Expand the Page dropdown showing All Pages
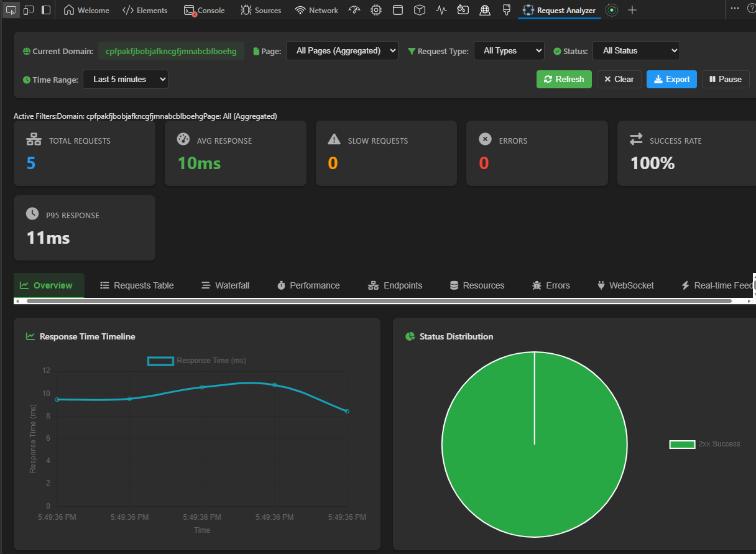756x554 pixels. [x=342, y=51]
